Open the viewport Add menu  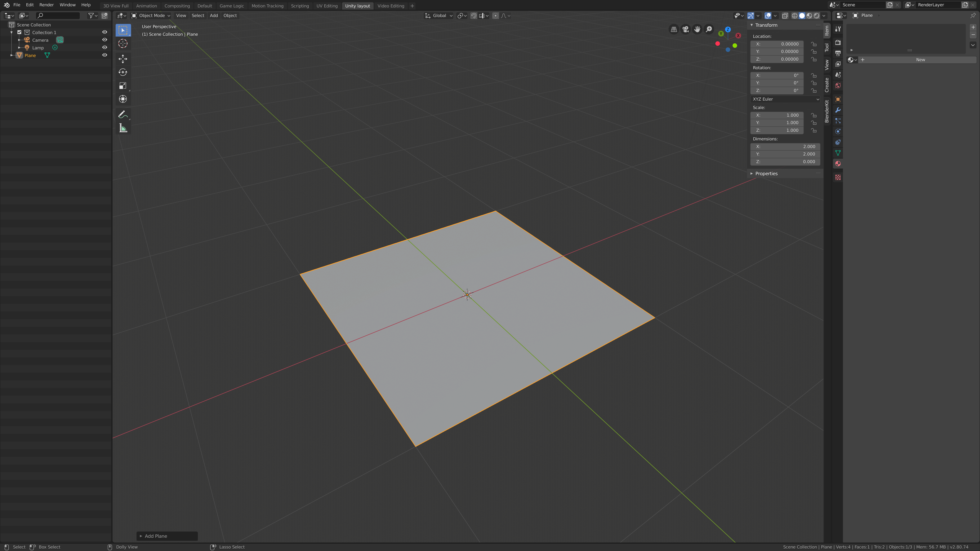214,15
